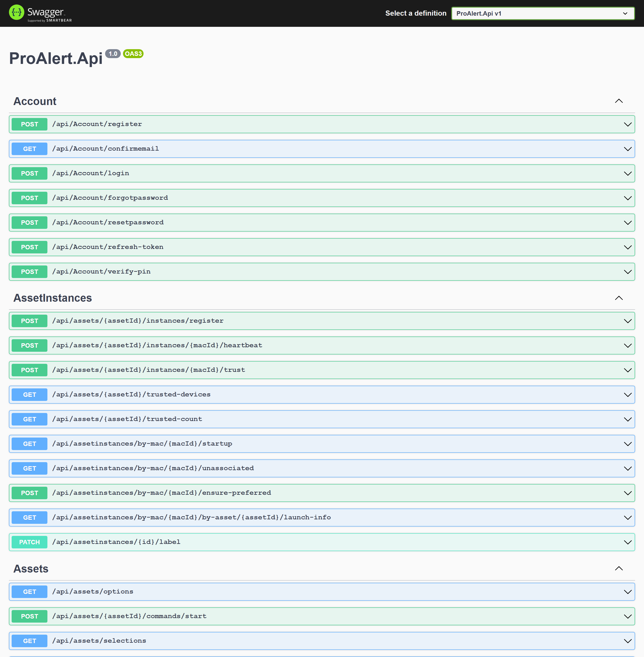Open the by-mac/{macId}/unassociated path
The width and height of the screenshot is (644, 657).
[153, 468]
